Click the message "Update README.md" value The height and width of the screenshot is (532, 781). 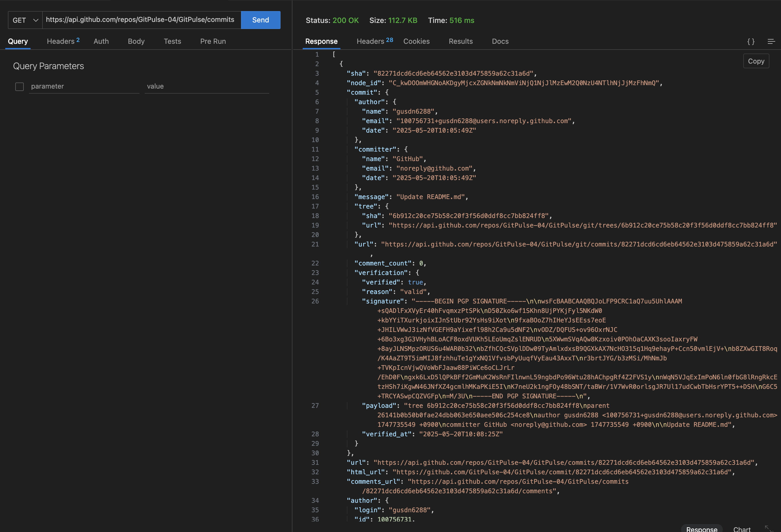[x=431, y=197]
